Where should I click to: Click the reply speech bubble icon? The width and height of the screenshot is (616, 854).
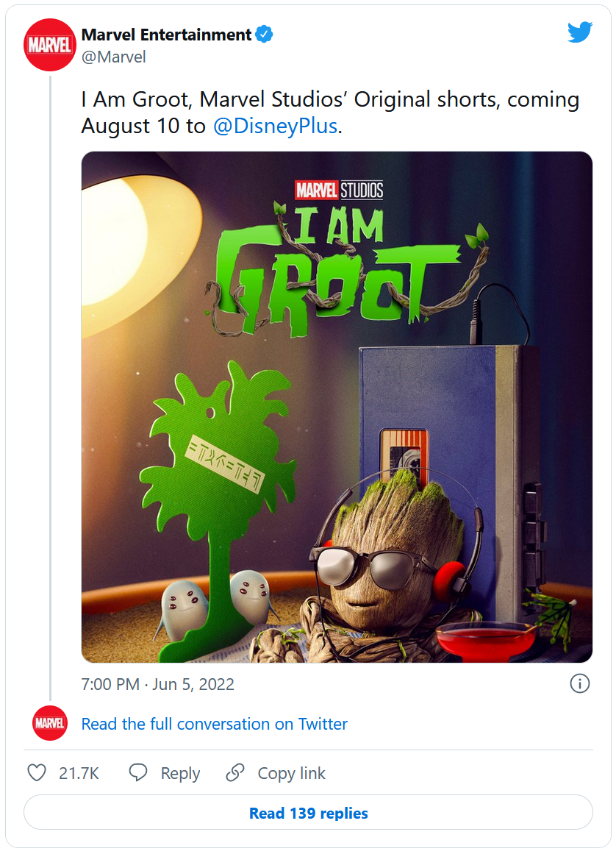pos(139,773)
